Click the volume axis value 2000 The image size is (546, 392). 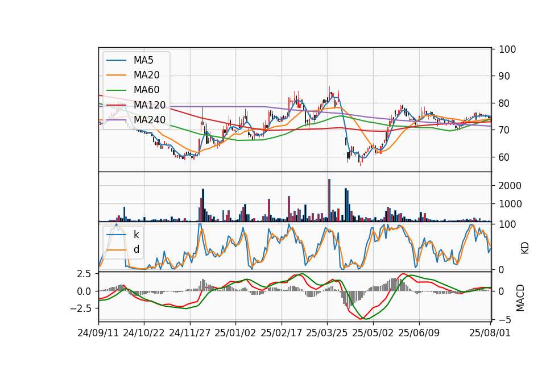coord(510,186)
